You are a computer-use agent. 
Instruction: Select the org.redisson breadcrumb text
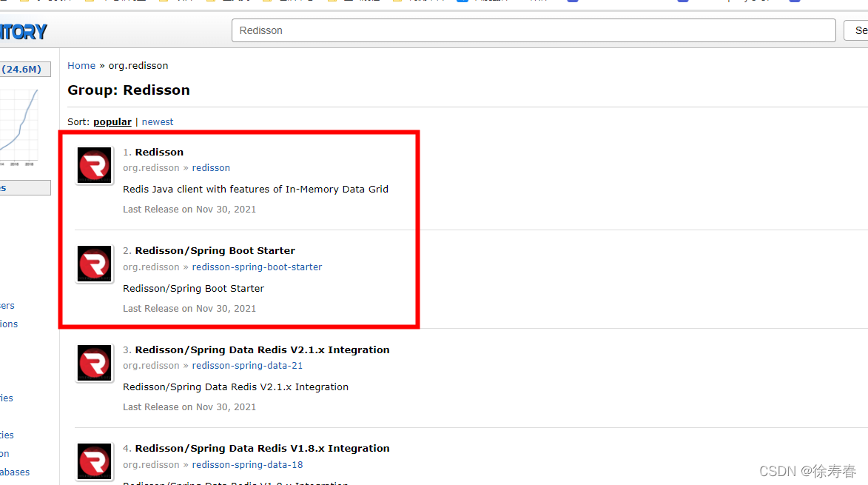[x=138, y=65]
